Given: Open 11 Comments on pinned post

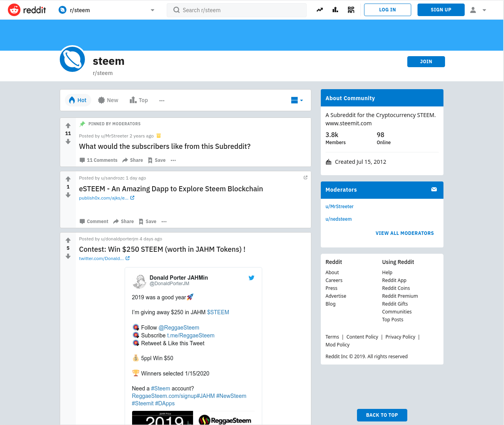Looking at the screenshot, I should click(x=98, y=160).
